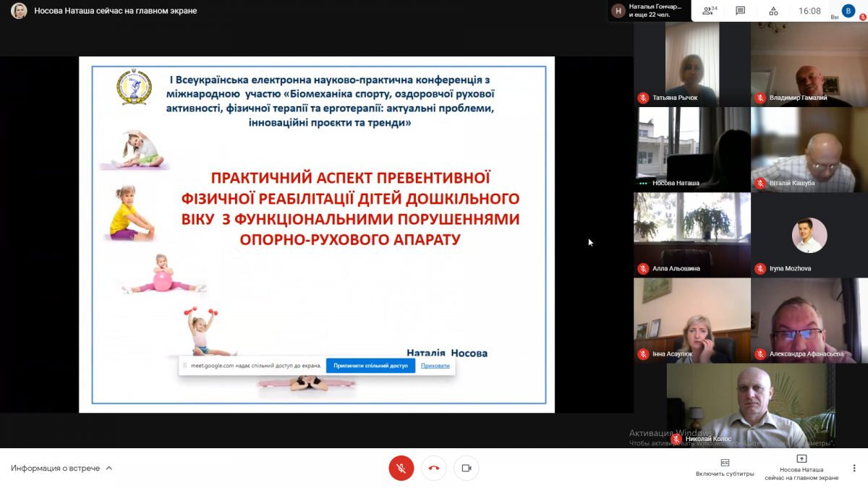Enable subtitles with Включить субтитры
The height and width of the screenshot is (488, 868).
[725, 467]
